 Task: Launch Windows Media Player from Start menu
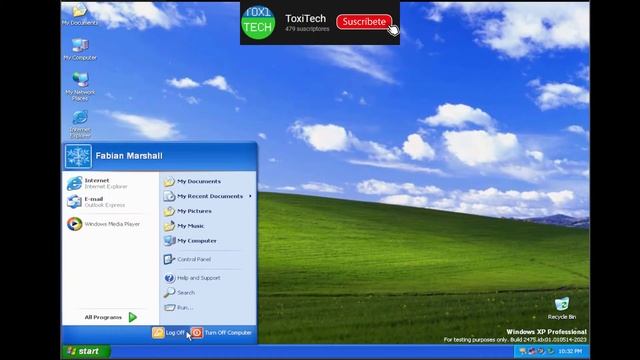104,224
